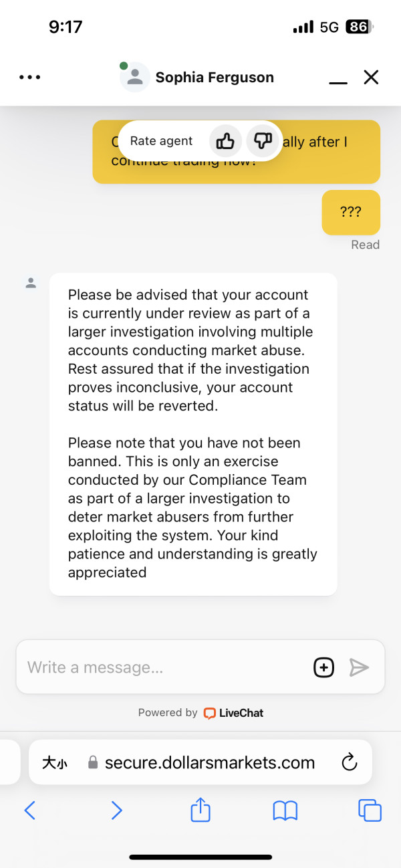This screenshot has width=401, height=868.
Task: Go back with Safari's back arrow
Action: point(29,811)
